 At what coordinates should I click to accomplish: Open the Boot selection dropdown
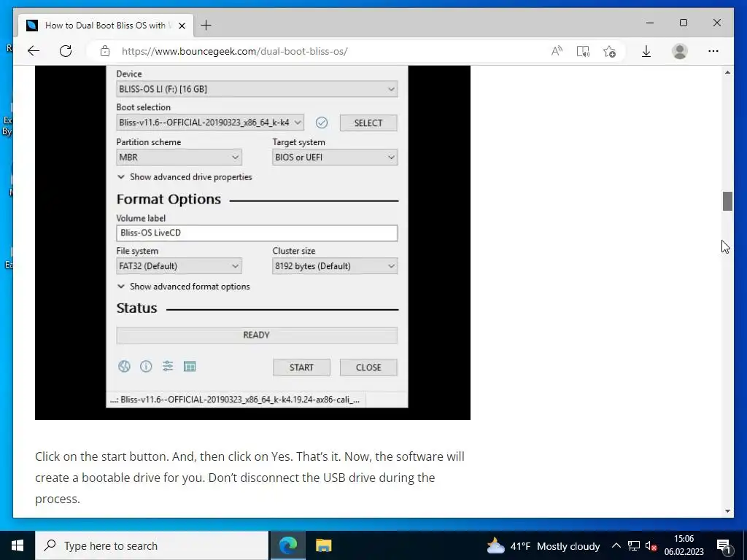coord(210,122)
